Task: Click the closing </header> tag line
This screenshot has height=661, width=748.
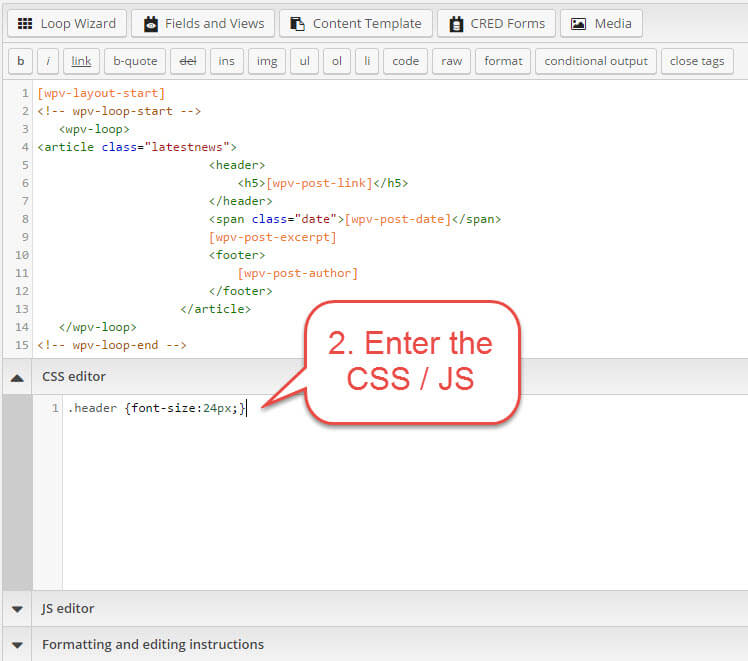Action: (240, 201)
